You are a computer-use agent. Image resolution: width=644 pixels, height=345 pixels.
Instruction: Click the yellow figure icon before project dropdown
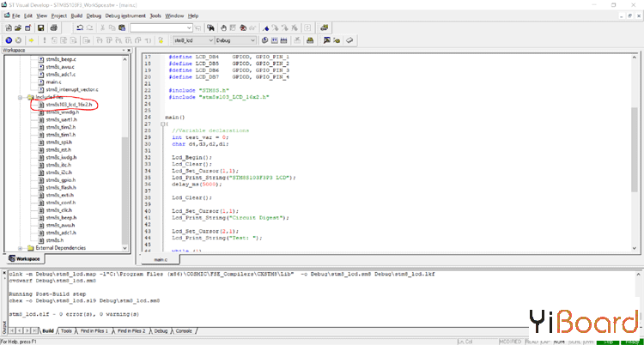click(161, 40)
